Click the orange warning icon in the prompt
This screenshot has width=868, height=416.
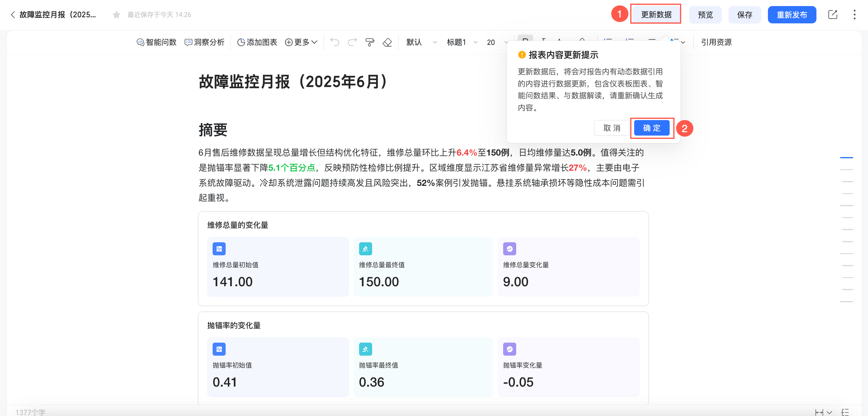522,55
